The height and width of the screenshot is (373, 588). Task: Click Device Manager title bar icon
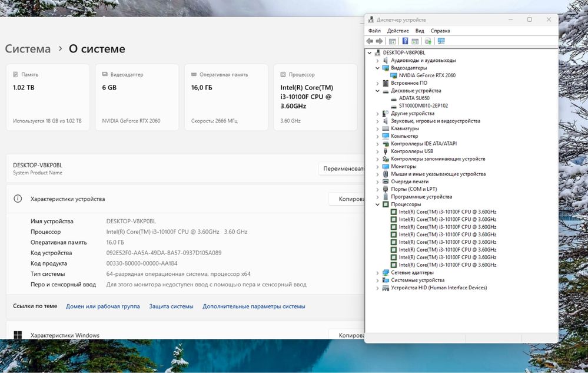371,19
